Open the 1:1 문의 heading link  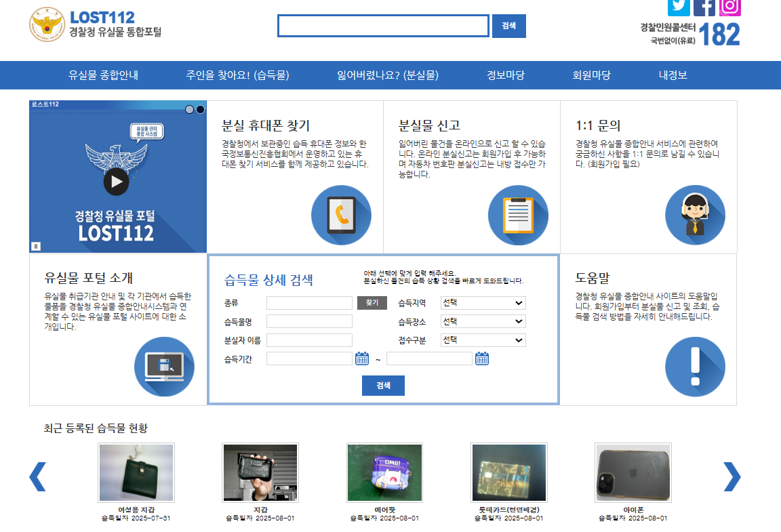[598, 125]
